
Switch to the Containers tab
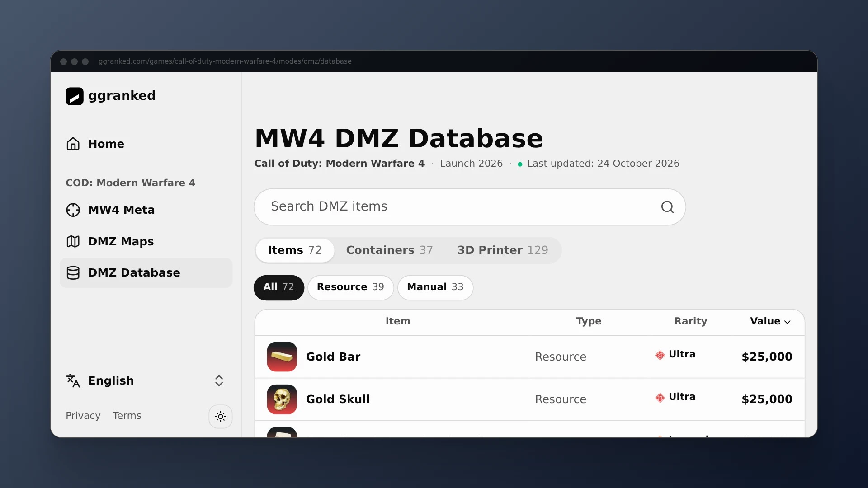(389, 250)
